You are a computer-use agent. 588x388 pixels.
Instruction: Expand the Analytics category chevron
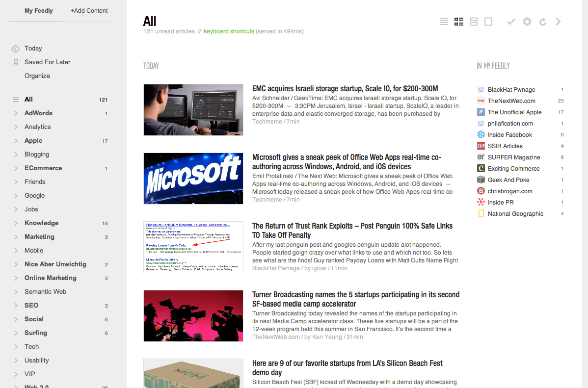click(x=16, y=127)
